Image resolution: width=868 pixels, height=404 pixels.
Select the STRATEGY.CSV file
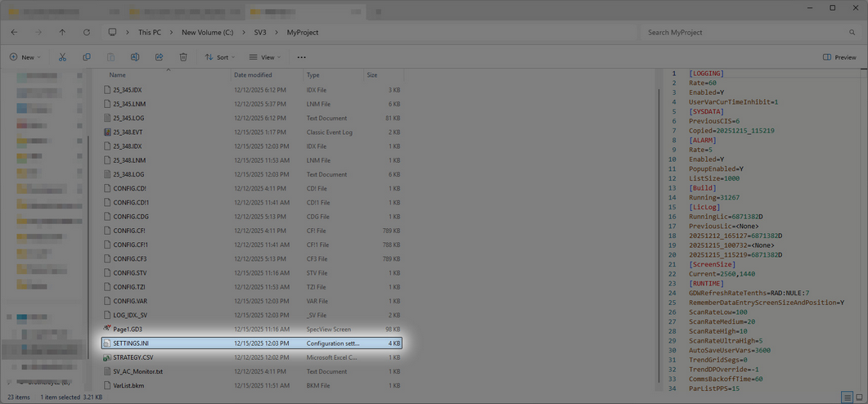(x=133, y=357)
